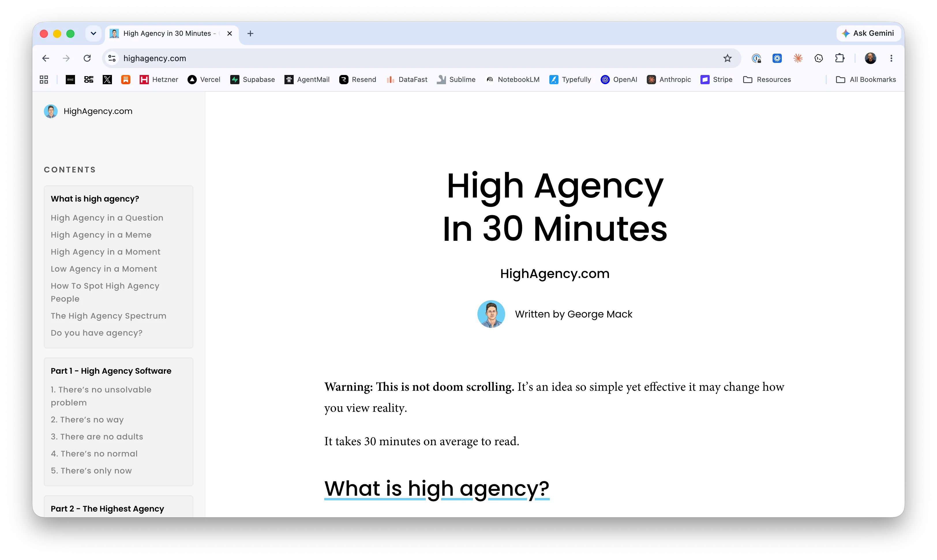This screenshot has height=560, width=937.
Task: Go to 1. There's no unsolvable problem
Action: click(101, 396)
